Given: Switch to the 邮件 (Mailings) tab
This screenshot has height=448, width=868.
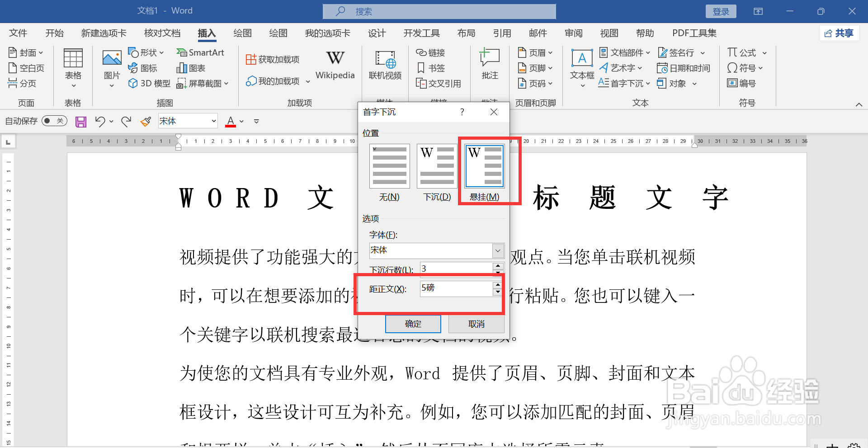Looking at the screenshot, I should 538,33.
